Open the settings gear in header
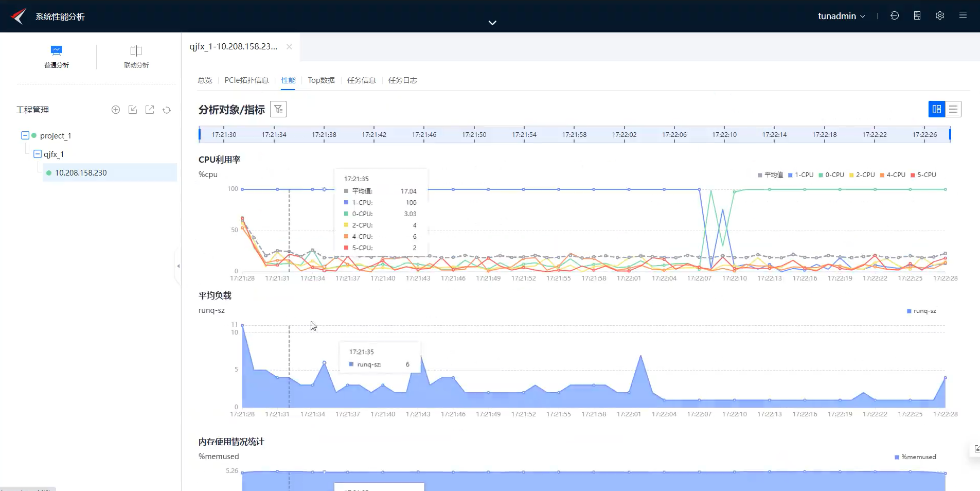The height and width of the screenshot is (491, 980). pyautogui.click(x=940, y=15)
